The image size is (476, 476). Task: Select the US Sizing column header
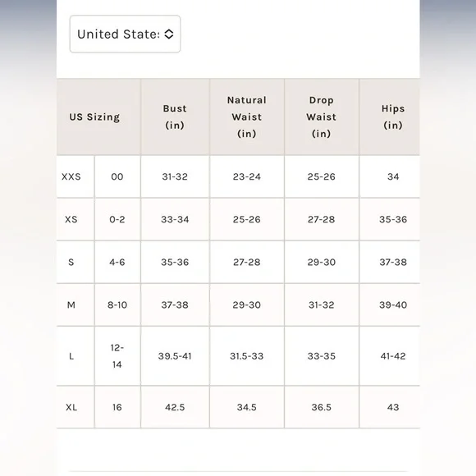tap(94, 117)
